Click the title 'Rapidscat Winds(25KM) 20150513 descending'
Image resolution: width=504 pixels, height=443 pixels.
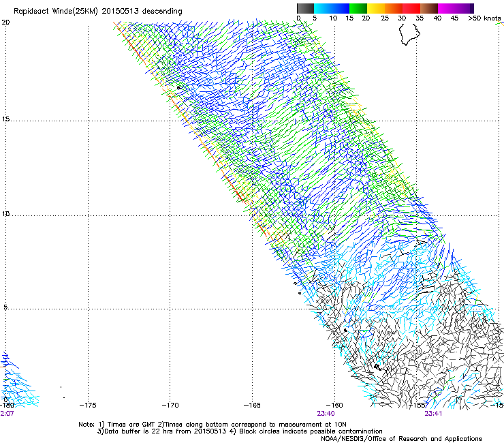[x=97, y=12]
